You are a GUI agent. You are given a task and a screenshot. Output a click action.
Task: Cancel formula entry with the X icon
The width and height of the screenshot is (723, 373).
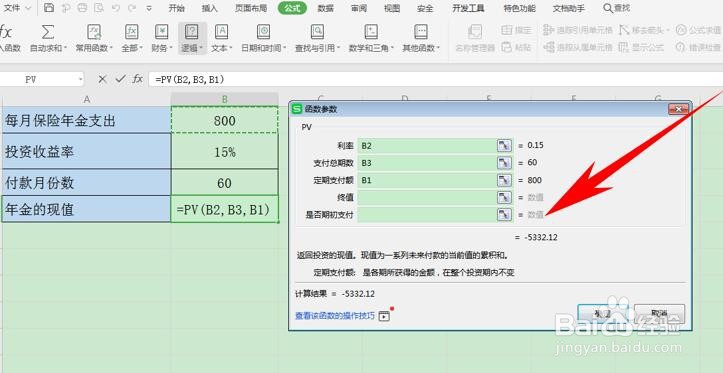(x=102, y=79)
